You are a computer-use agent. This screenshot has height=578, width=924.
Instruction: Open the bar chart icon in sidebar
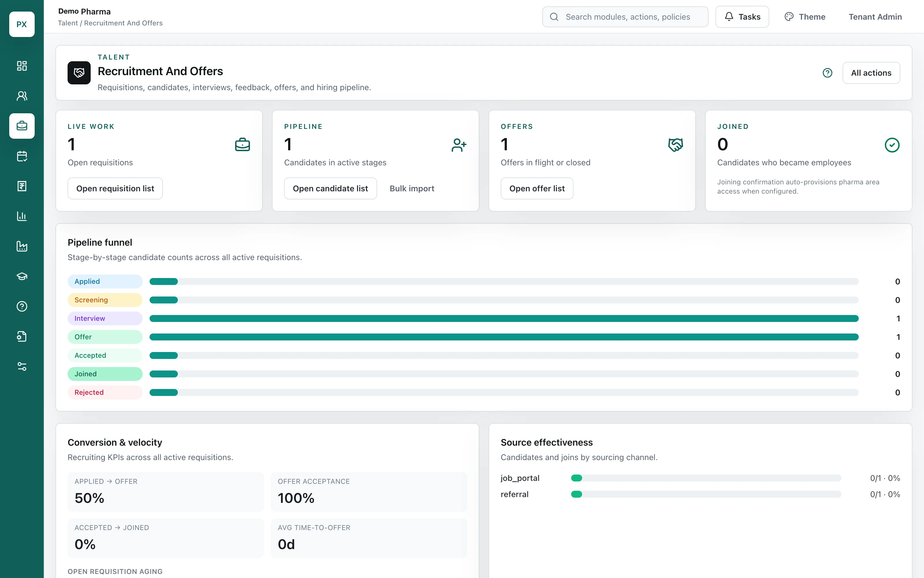(x=22, y=216)
